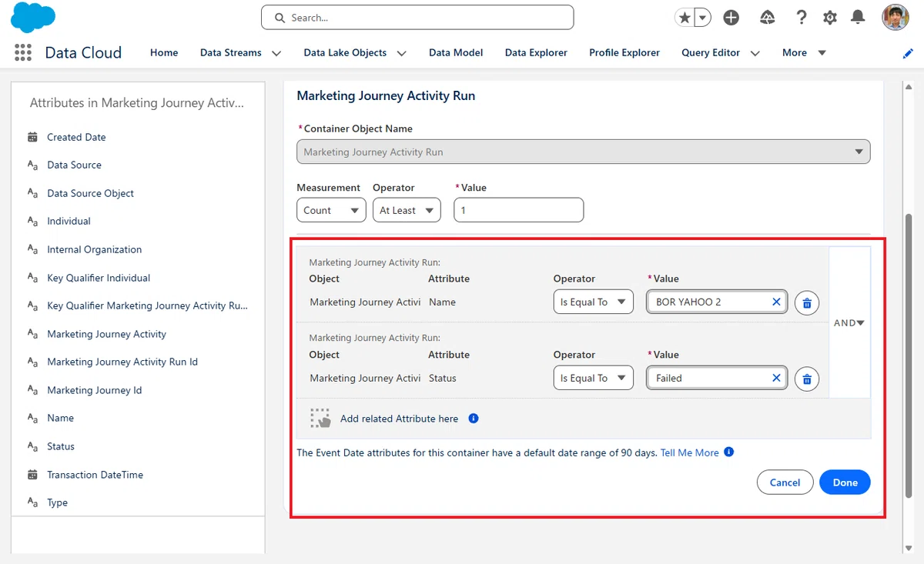Open the Notifications bell icon
This screenshot has width=924, height=564.
click(x=858, y=18)
